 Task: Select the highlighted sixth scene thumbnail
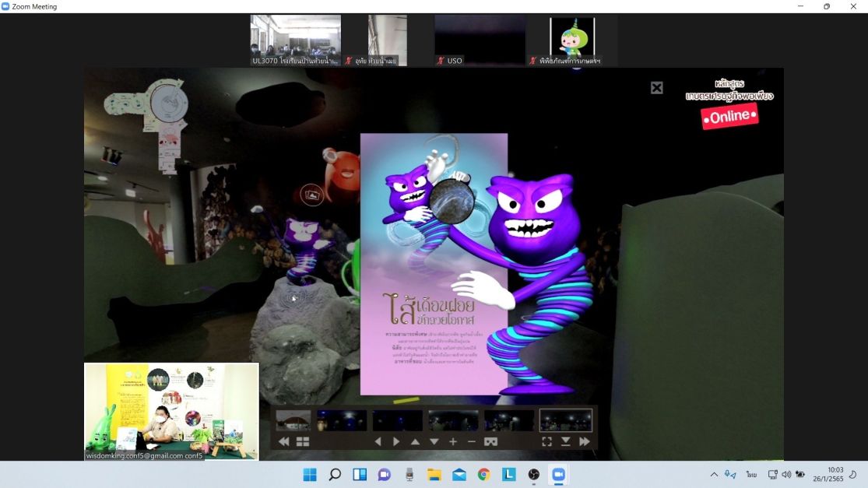565,420
